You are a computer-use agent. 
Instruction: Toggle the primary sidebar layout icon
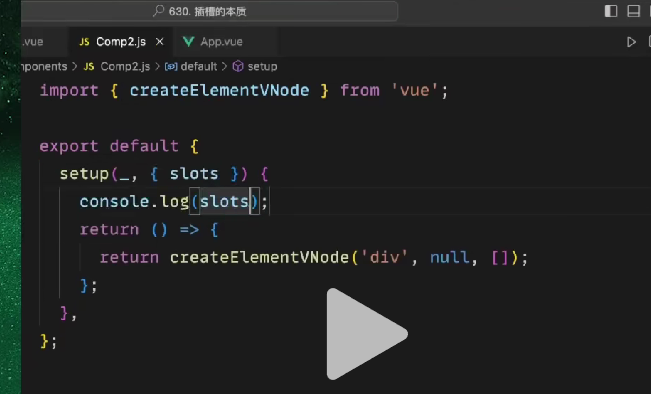(x=611, y=11)
